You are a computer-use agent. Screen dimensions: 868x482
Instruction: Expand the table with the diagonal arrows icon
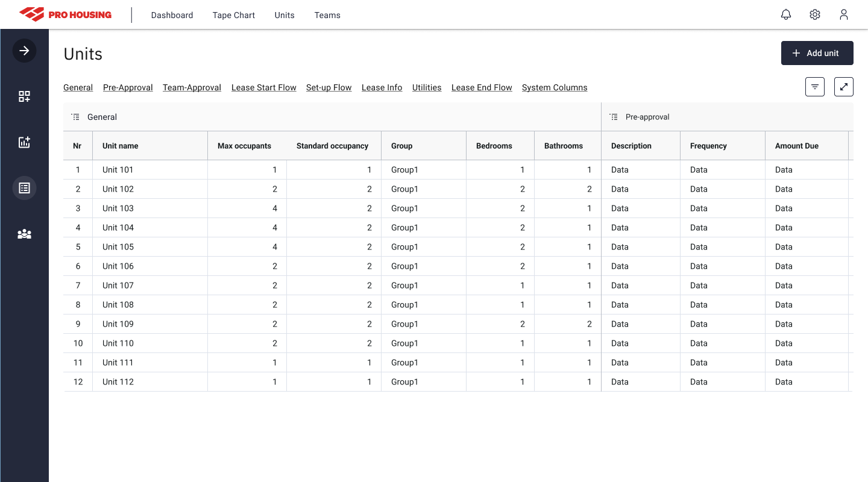843,87
